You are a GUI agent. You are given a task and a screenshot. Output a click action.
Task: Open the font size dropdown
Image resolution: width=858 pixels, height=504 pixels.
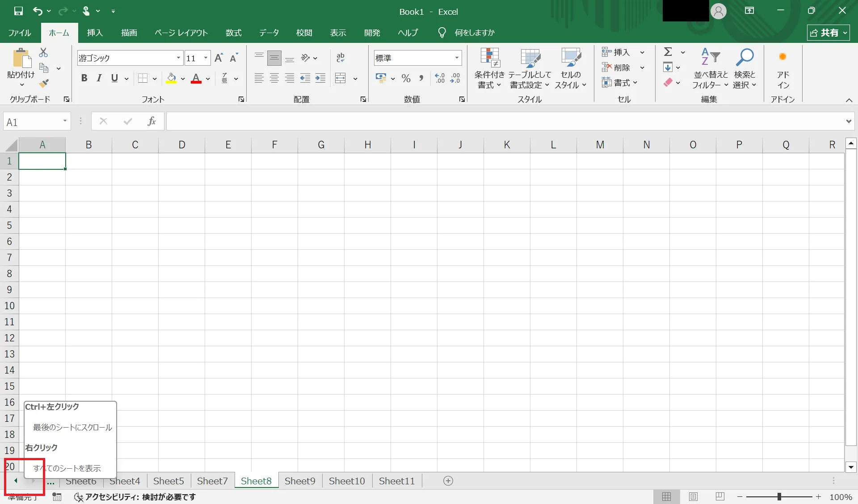[x=206, y=58]
